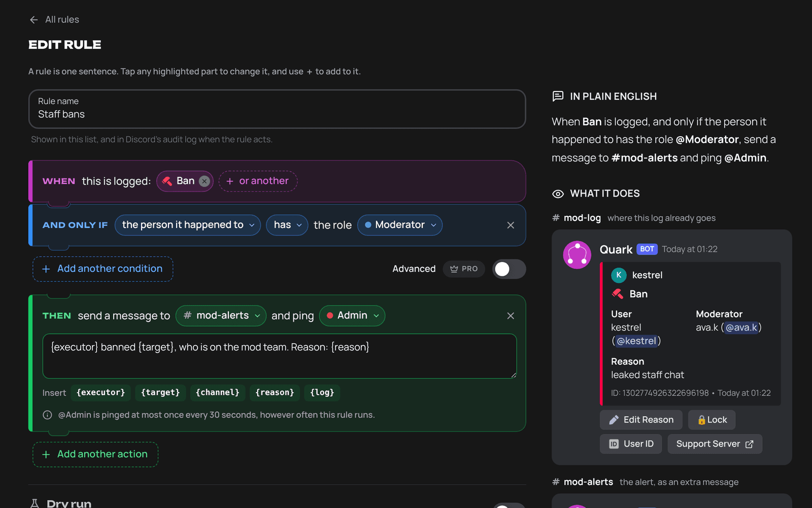Click the grey 'leaked staff chat' reason text
The height and width of the screenshot is (508, 812).
[648, 375]
